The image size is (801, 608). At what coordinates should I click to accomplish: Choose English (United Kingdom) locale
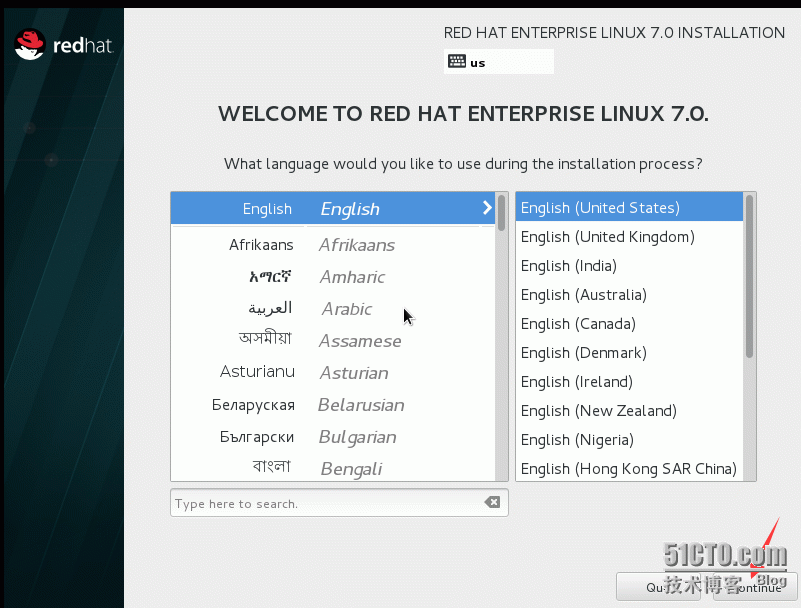629,237
